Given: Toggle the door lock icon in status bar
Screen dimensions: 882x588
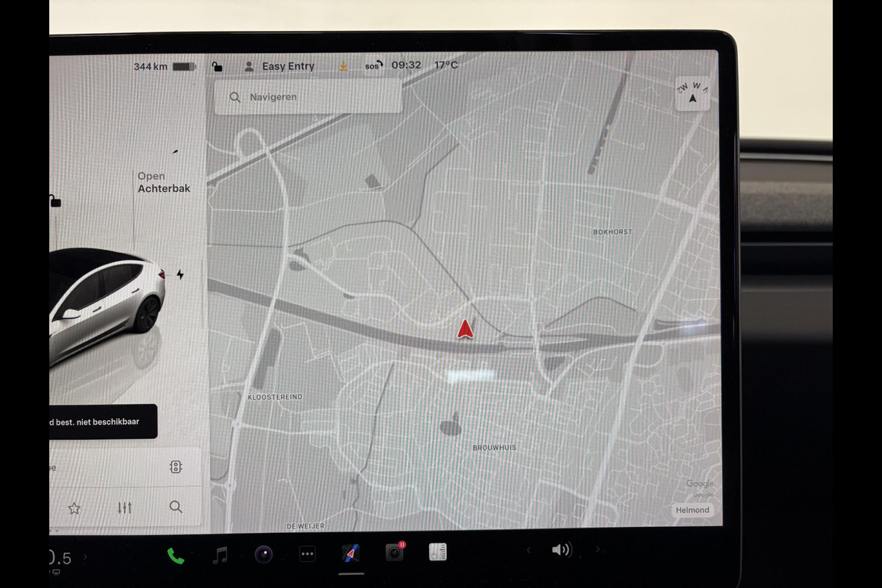Looking at the screenshot, I should (217, 66).
